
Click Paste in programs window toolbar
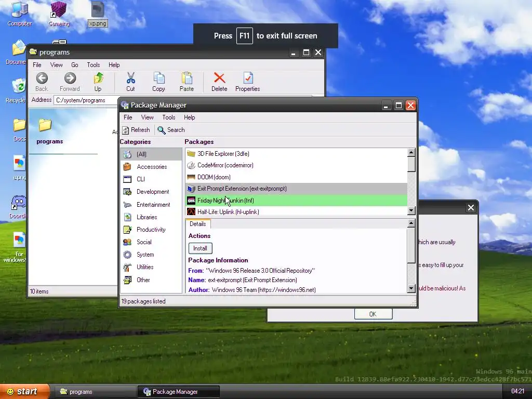click(187, 82)
